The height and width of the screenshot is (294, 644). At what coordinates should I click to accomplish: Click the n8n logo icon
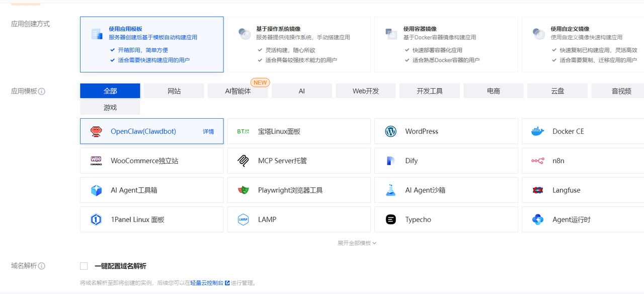point(538,161)
